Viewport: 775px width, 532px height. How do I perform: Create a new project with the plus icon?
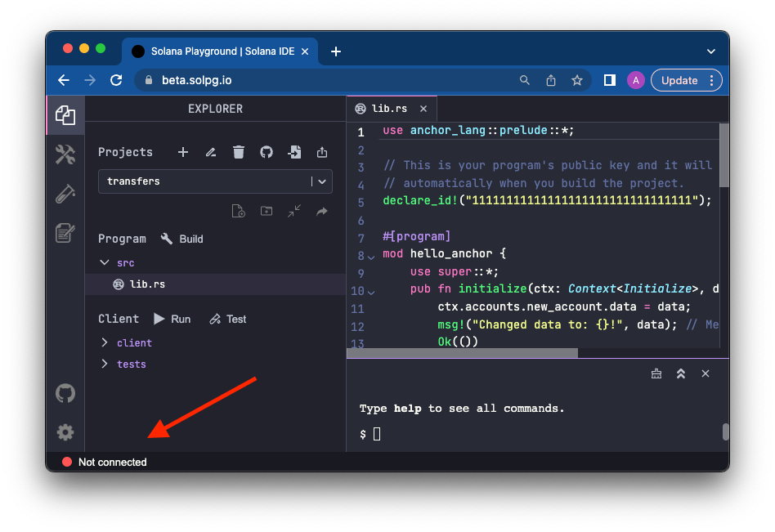tap(183, 152)
